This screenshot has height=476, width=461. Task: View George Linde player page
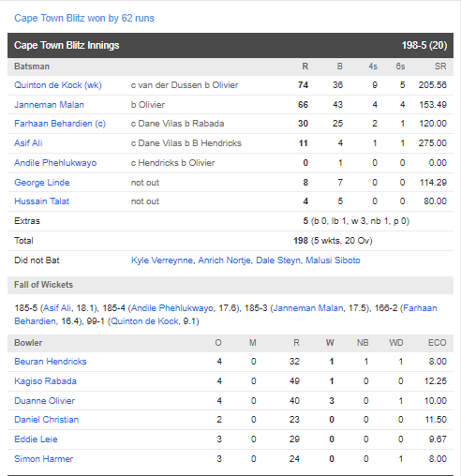click(42, 183)
